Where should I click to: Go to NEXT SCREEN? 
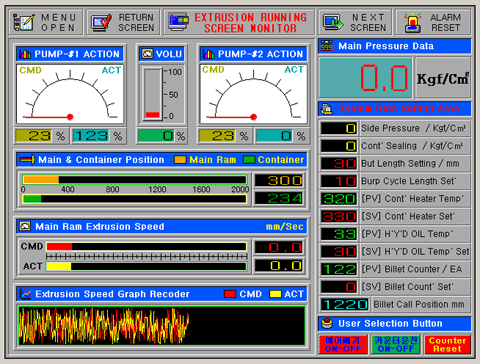(x=355, y=22)
